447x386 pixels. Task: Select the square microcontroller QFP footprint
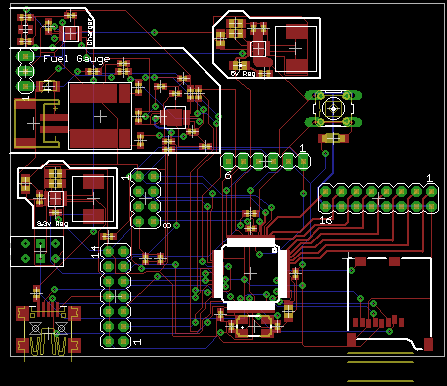(250, 274)
